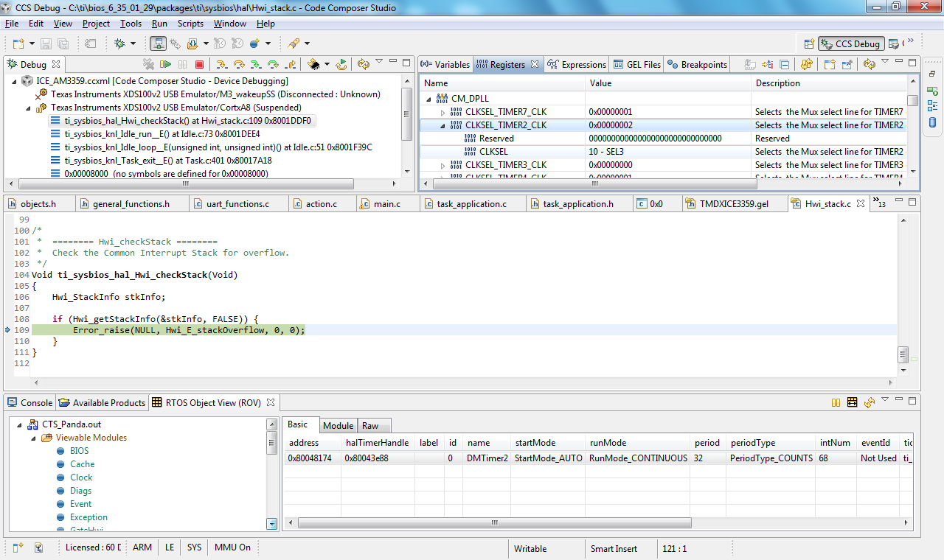Open the Load Program dropdown arrow
The height and width of the screenshot is (560, 944).
click(206, 43)
